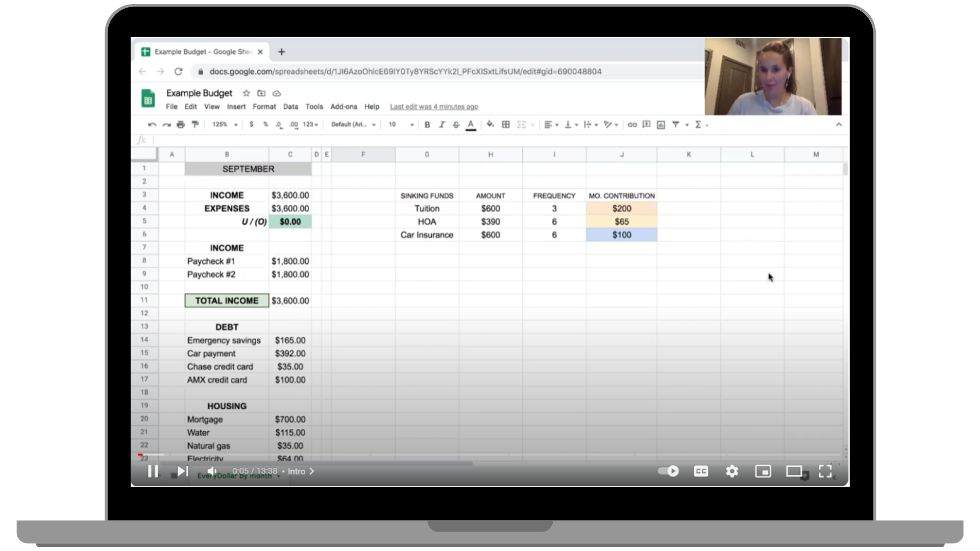The width and height of the screenshot is (980, 551).
Task: Select the green U/(O) $0.00 cell
Action: [290, 221]
